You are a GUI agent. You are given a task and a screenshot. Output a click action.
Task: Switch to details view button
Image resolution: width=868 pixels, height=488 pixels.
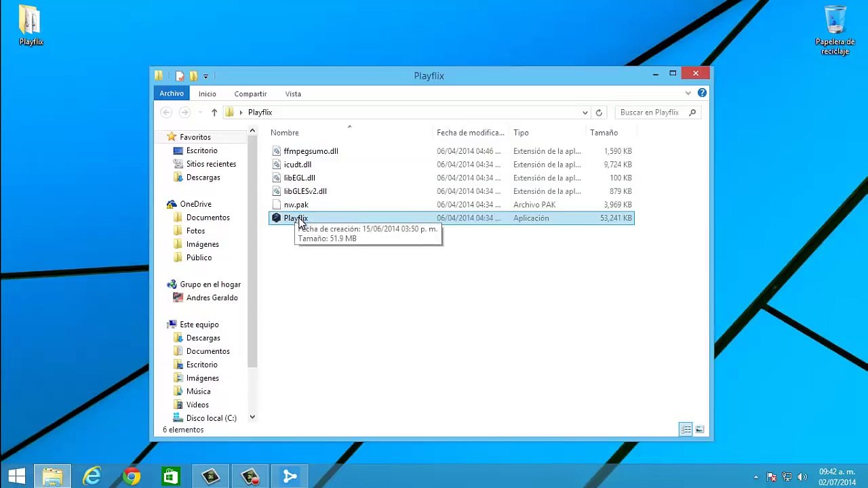[x=686, y=430]
